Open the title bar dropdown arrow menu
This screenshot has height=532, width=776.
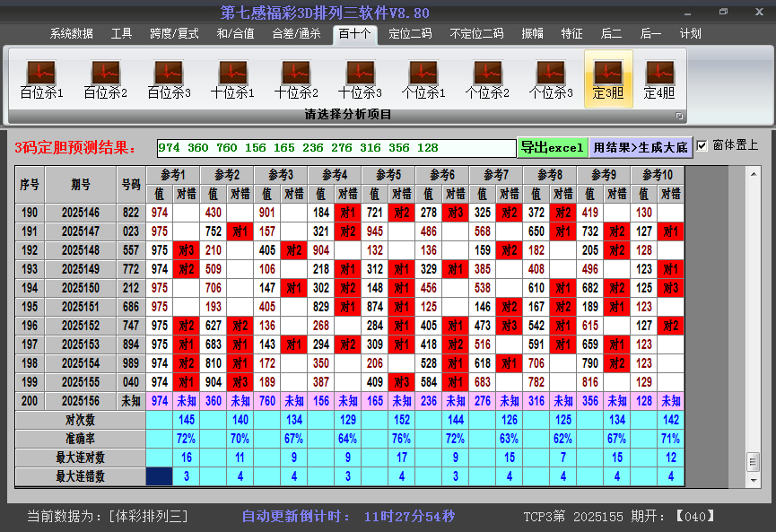(x=685, y=13)
